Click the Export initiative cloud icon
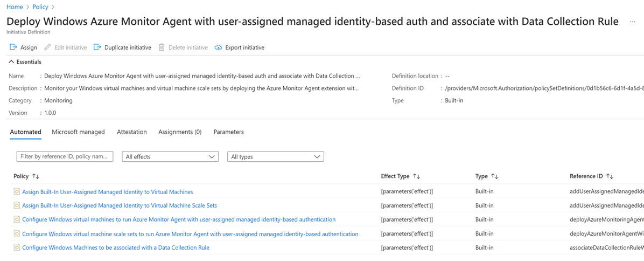Screen dimensions: 644x261 coord(218,47)
